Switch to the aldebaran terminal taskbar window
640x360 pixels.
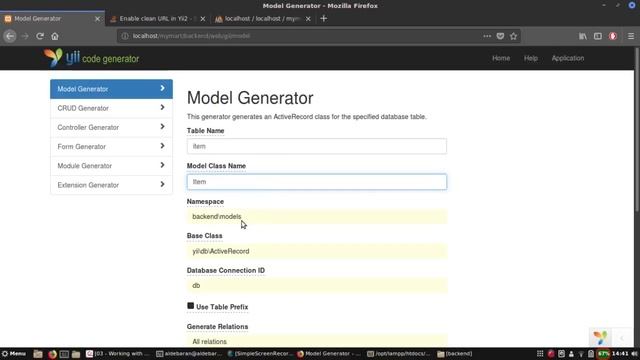tap(189, 353)
